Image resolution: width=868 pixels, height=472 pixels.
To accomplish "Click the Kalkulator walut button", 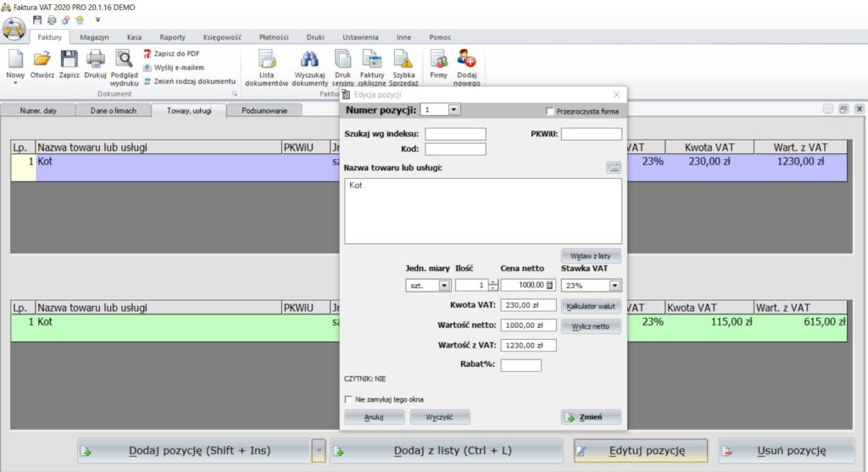I will 591,306.
